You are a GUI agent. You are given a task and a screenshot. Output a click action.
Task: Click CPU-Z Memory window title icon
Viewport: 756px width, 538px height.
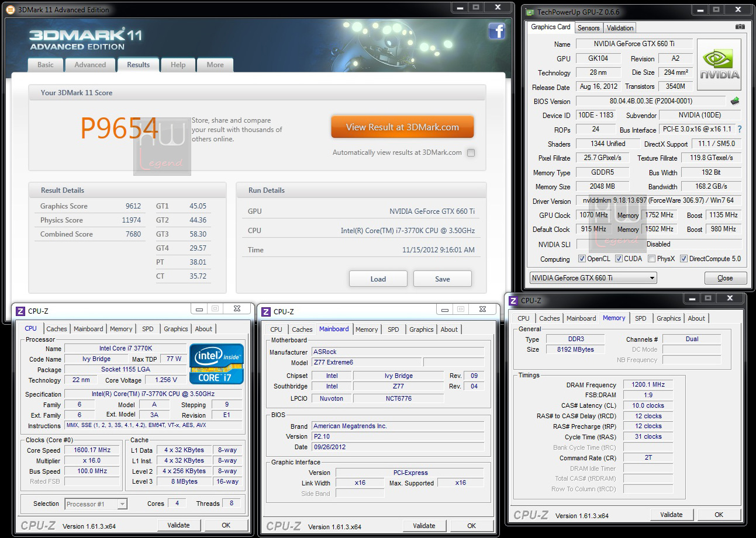tap(513, 301)
